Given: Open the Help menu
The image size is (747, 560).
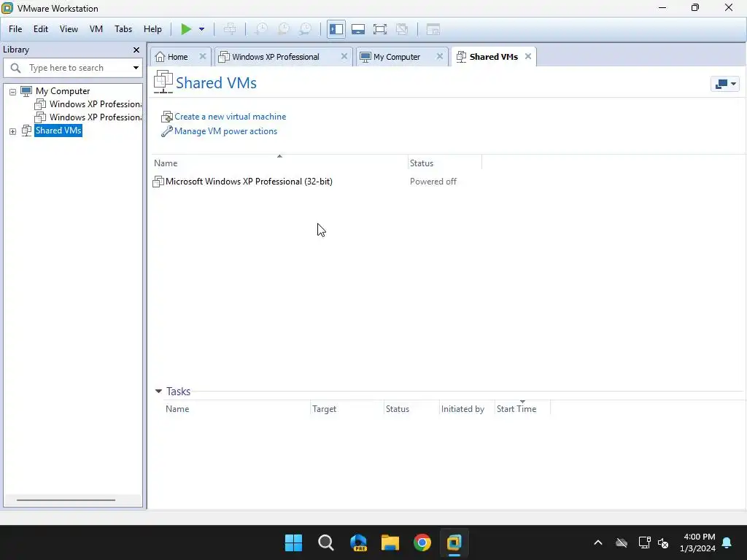Looking at the screenshot, I should coord(152,29).
